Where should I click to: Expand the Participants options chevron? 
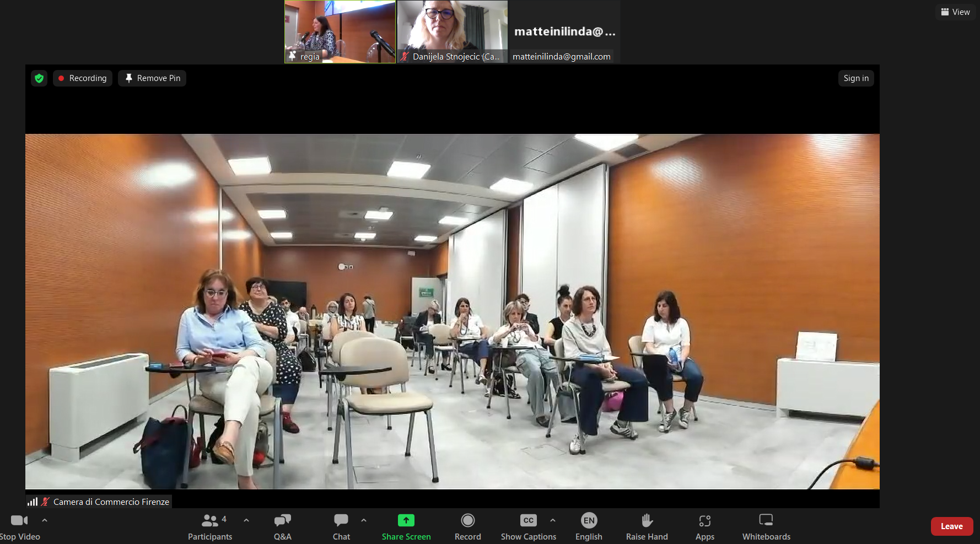tap(246, 520)
